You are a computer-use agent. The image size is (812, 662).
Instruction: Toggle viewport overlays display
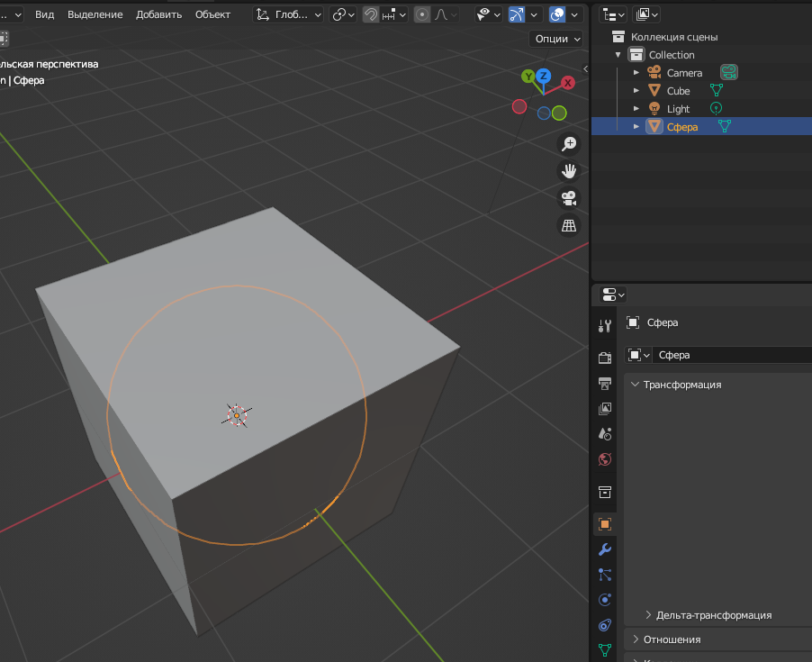point(556,14)
